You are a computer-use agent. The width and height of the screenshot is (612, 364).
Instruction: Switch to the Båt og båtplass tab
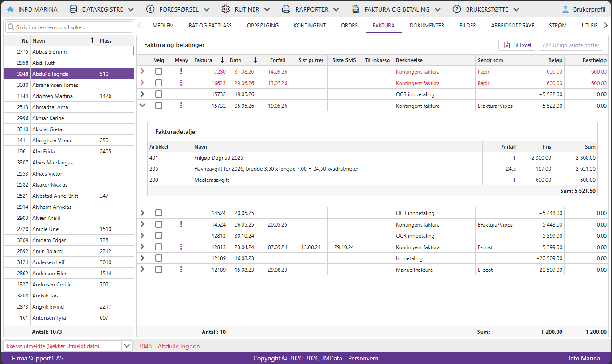click(210, 26)
